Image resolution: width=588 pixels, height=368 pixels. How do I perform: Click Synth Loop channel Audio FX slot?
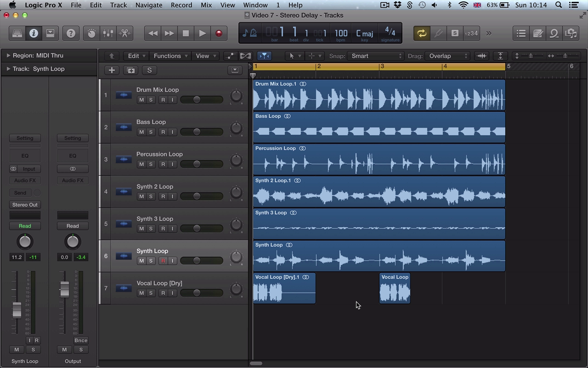coord(25,180)
